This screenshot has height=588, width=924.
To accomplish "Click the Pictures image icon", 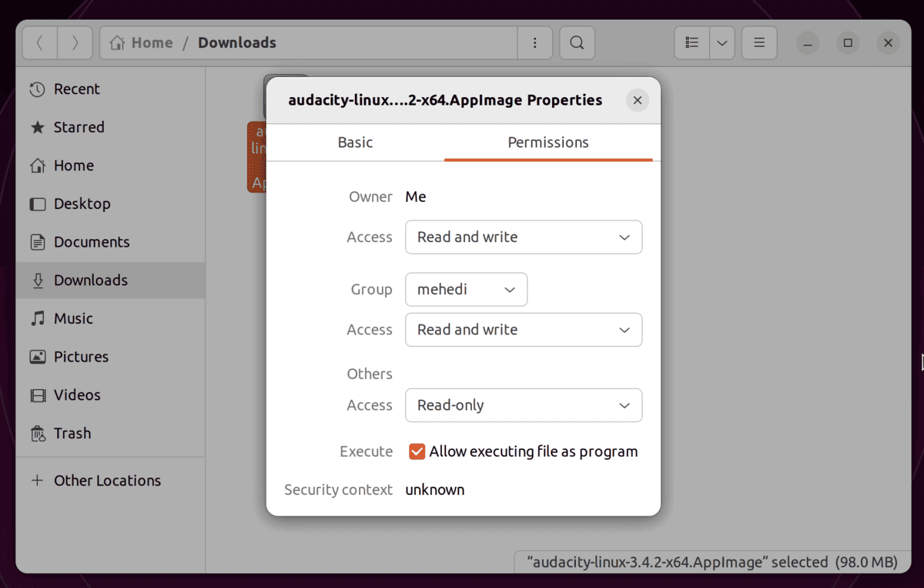I will coord(37,357).
